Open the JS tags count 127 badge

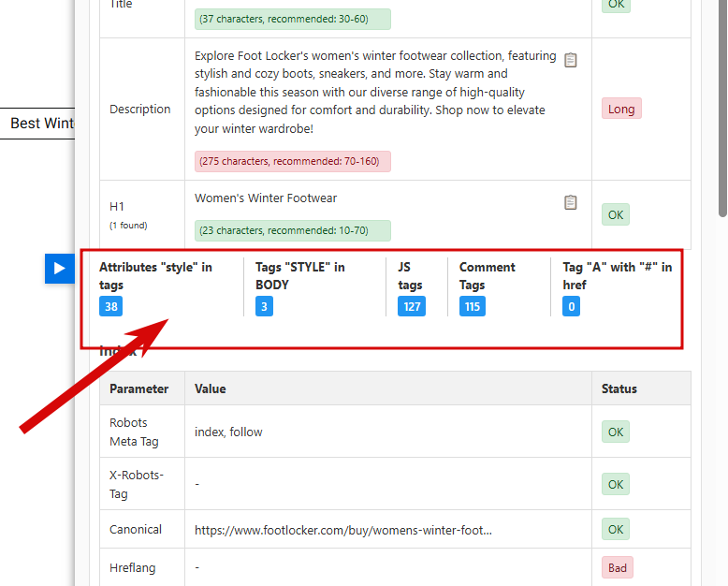coord(411,306)
